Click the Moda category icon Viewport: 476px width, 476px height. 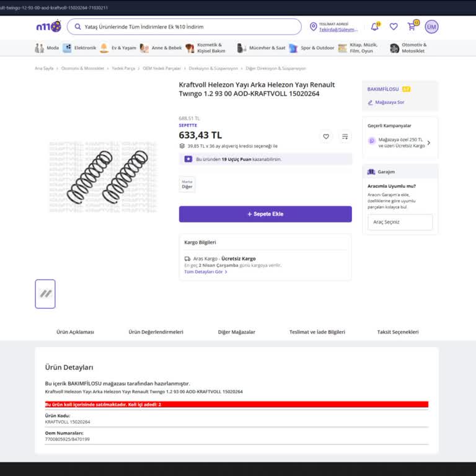point(40,48)
